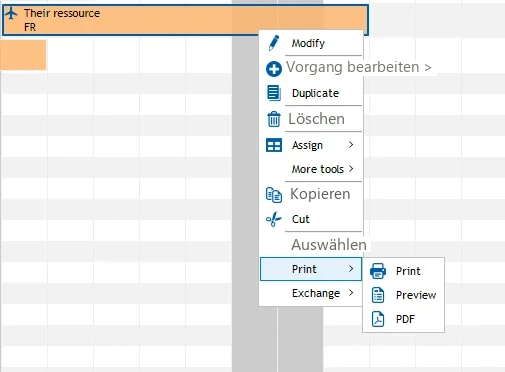The image size is (505, 372).
Task: Click the 'Exchange' menu label
Action: tap(316, 293)
